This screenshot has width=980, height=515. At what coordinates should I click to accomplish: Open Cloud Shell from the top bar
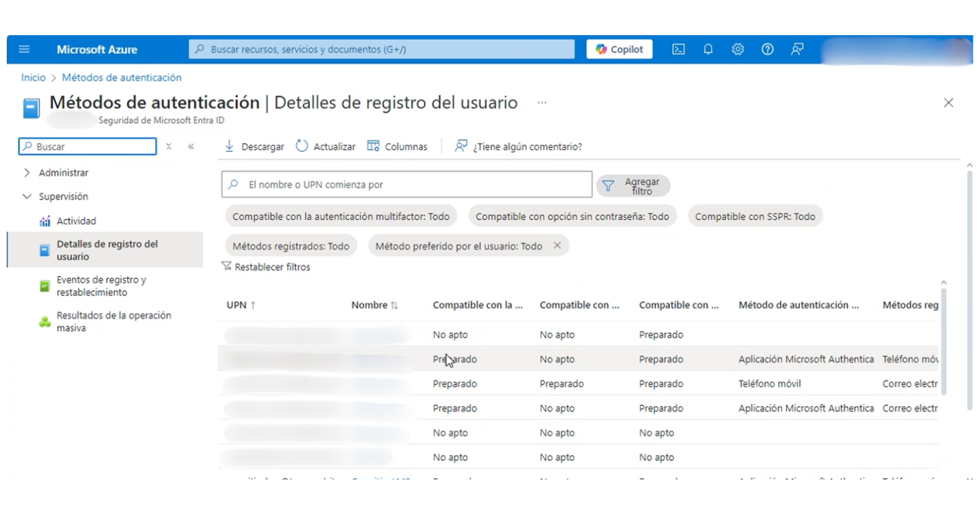click(x=678, y=49)
